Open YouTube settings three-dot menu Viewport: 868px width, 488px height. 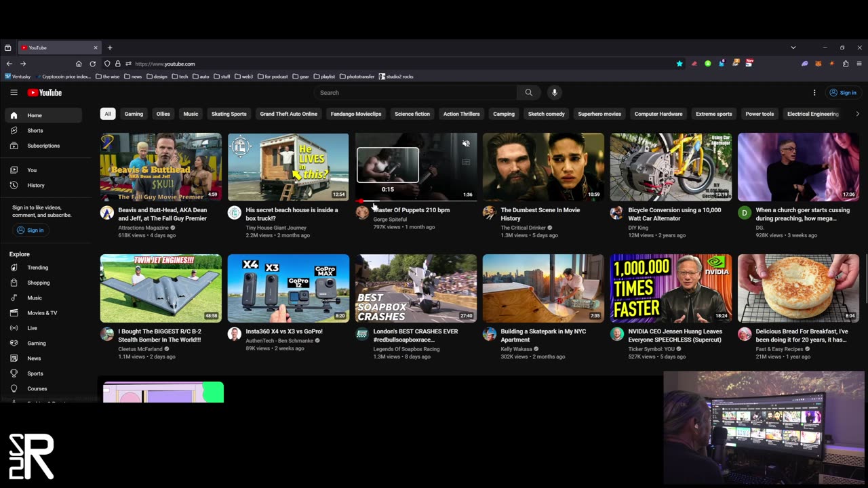click(x=814, y=93)
